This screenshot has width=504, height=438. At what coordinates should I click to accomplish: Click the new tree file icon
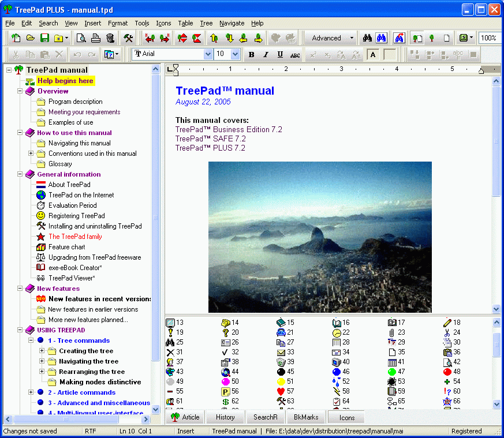pyautogui.click(x=16, y=38)
